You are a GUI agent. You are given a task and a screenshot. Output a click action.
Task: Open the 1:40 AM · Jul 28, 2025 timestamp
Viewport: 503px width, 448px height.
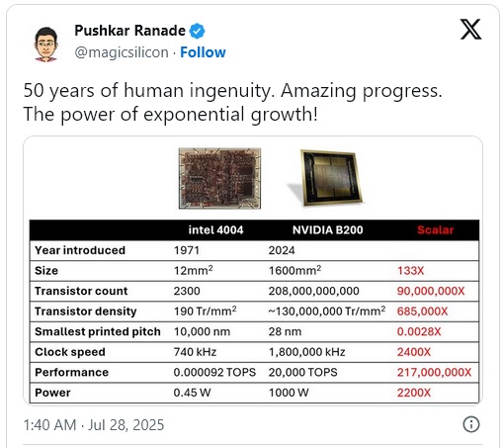94,425
